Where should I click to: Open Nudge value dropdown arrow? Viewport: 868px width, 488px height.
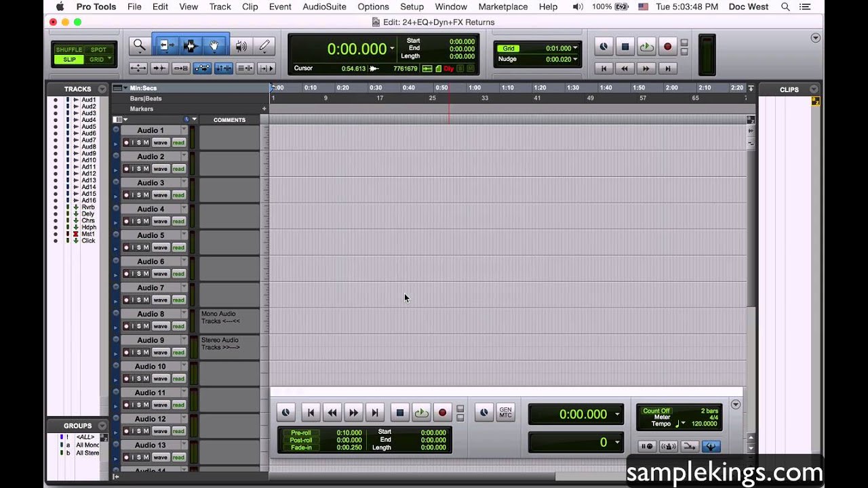tap(575, 59)
